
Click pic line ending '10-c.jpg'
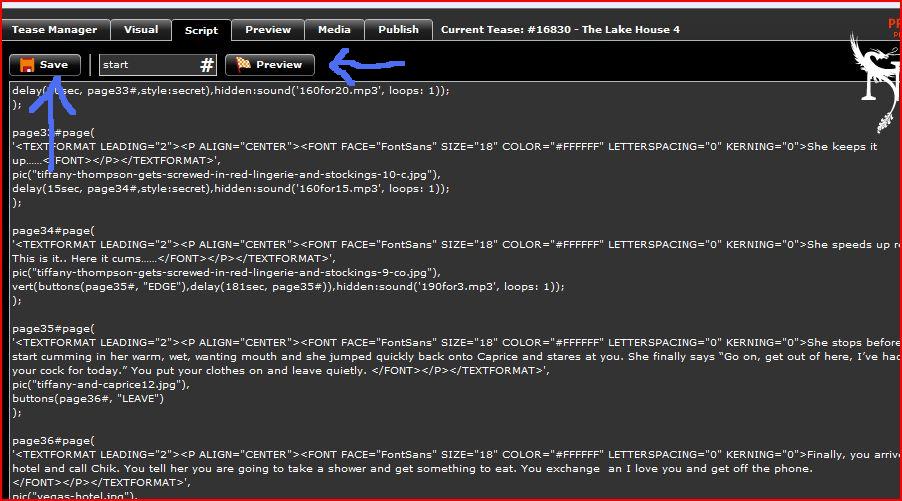pos(227,175)
